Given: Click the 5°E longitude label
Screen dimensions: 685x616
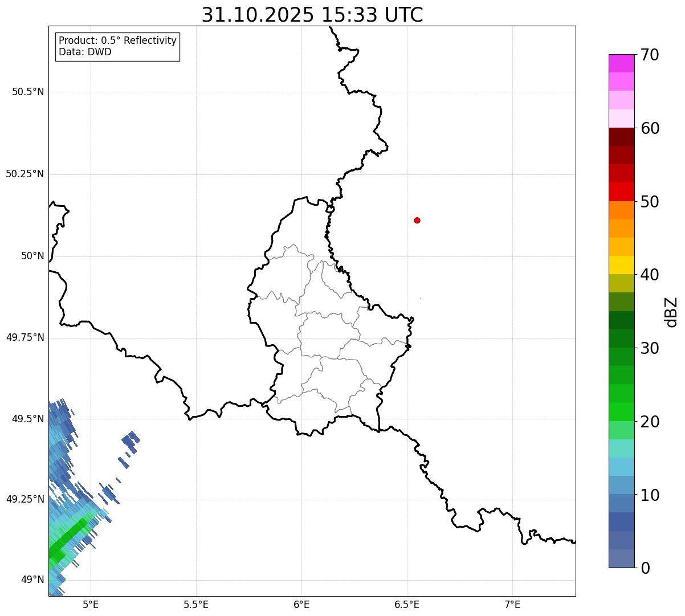Looking at the screenshot, I should pos(91,605).
